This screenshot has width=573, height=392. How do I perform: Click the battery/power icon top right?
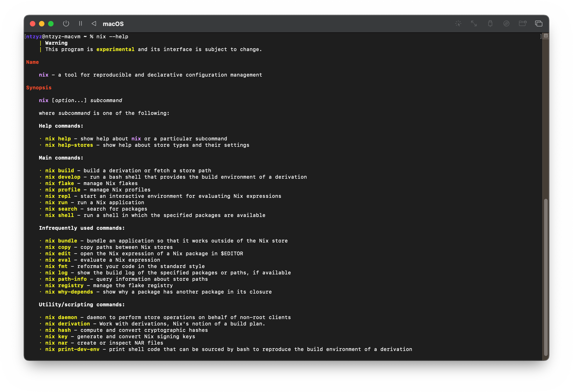click(490, 23)
